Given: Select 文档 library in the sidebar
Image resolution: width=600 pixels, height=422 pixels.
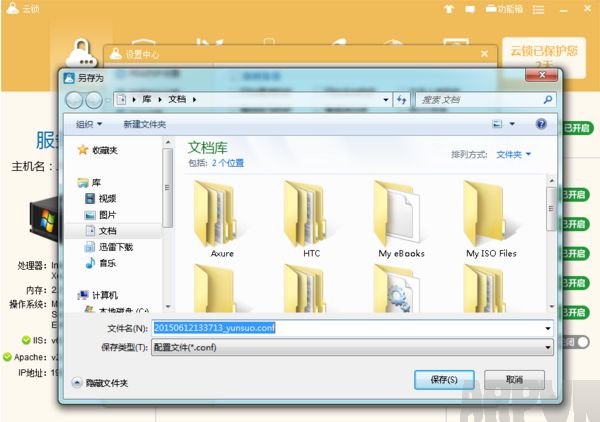Looking at the screenshot, I should [100, 231].
